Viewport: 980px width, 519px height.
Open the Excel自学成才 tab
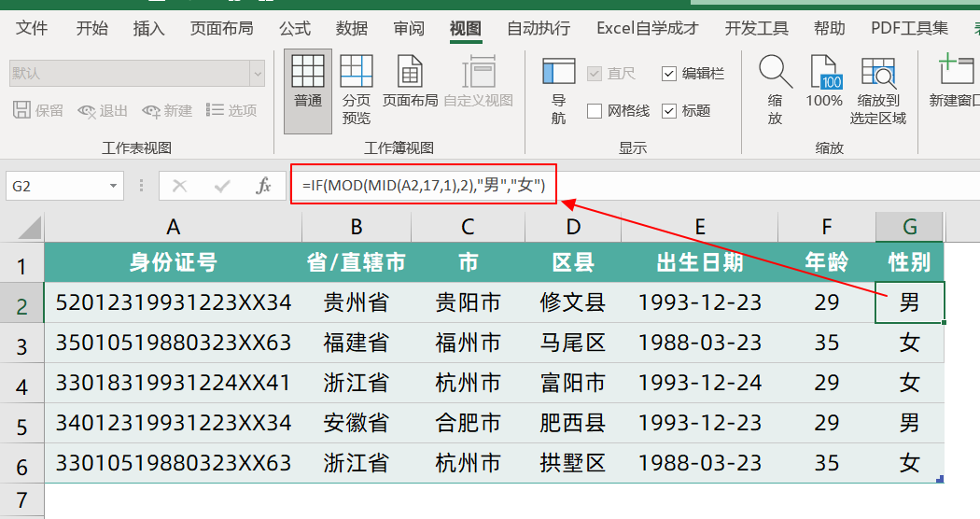(647, 28)
